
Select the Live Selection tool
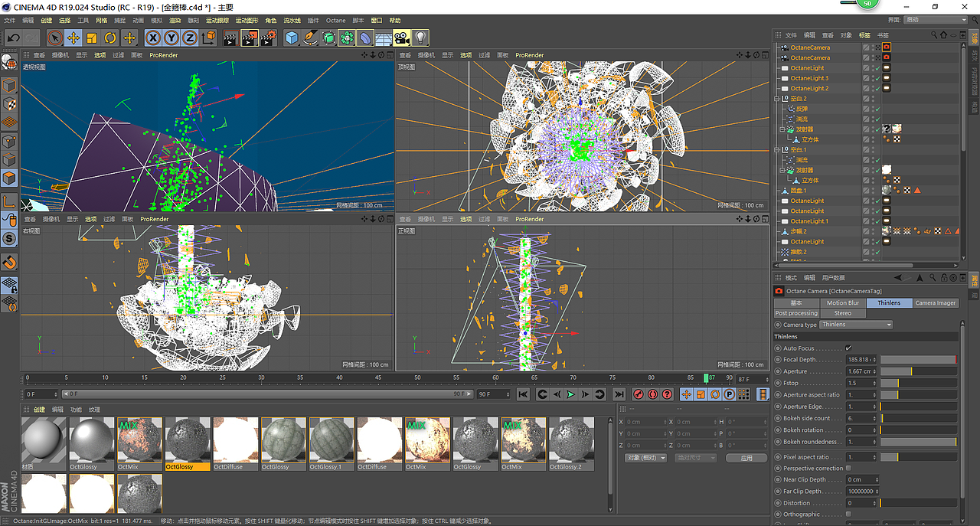(55, 38)
